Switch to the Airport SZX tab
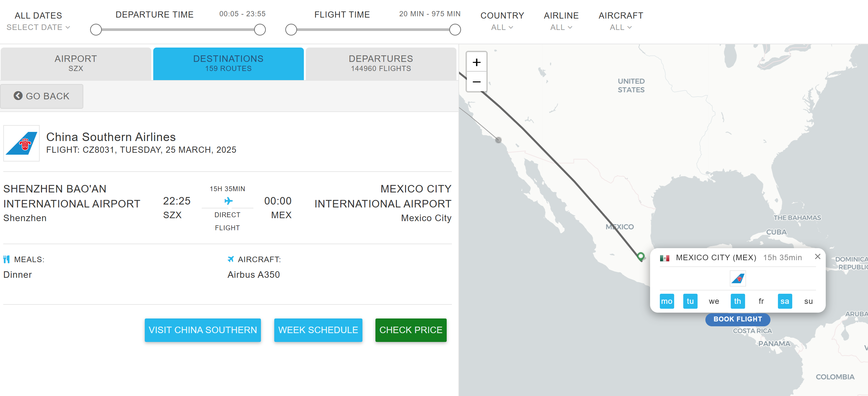Viewport: 868px width, 396px height. tap(76, 64)
